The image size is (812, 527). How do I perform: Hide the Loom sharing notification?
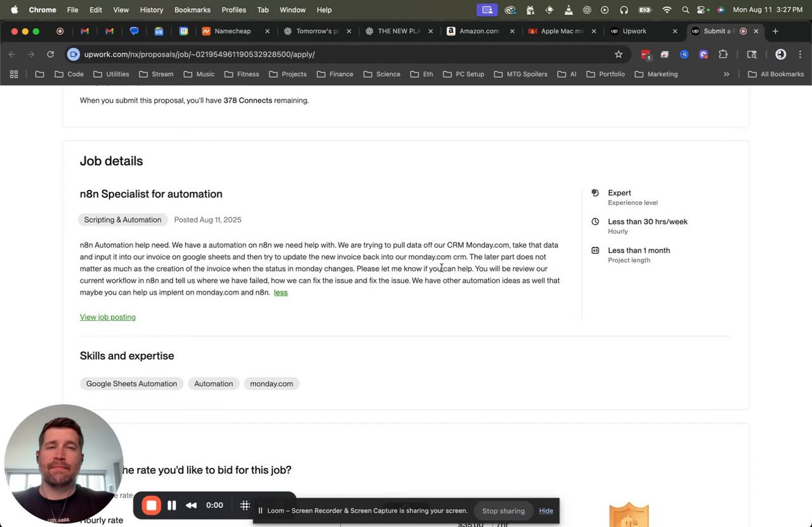click(546, 510)
